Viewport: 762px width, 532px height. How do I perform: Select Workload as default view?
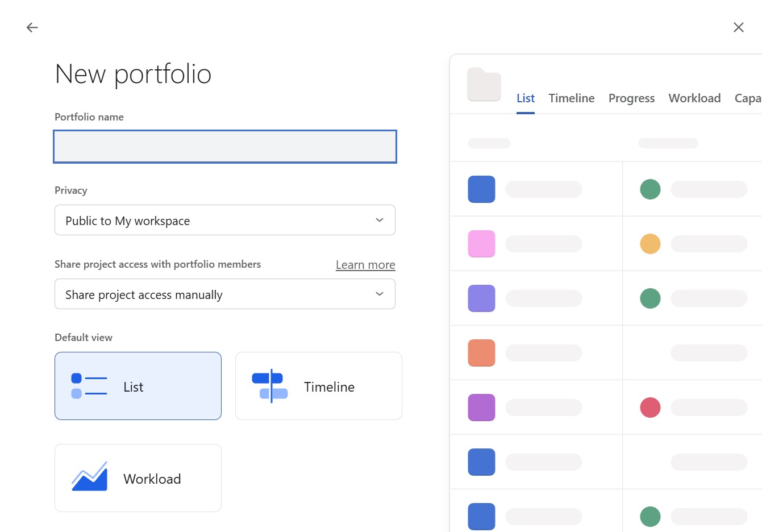point(138,478)
